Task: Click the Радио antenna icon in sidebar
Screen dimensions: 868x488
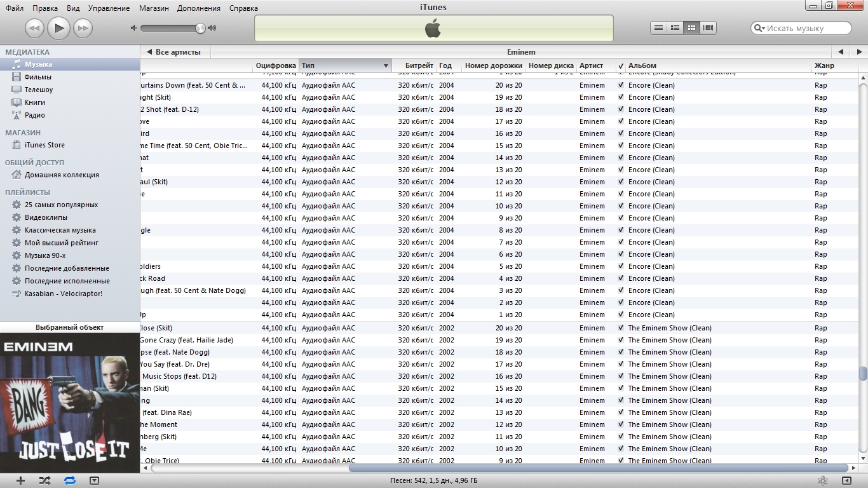Action: click(17, 115)
